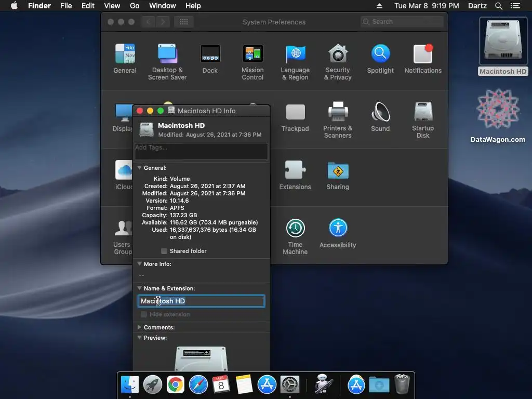This screenshot has height=399, width=532.
Task: Enable the Shared folder checkbox
Action: pyautogui.click(x=164, y=251)
